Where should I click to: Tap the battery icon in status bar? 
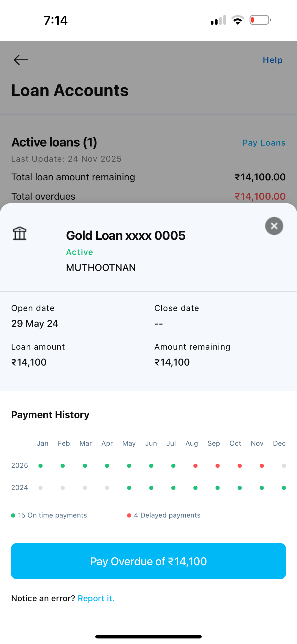(260, 20)
